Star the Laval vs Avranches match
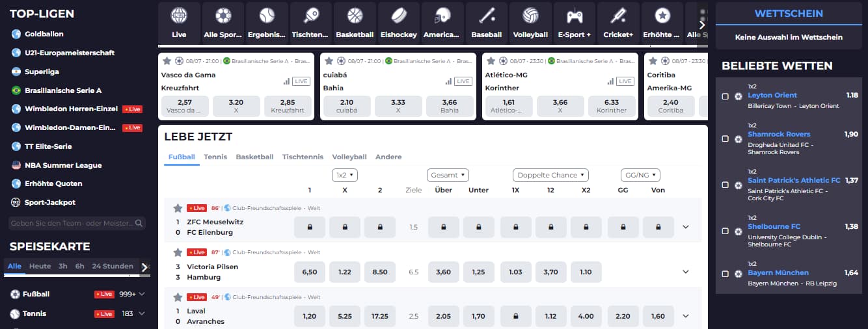Image resolution: width=868 pixels, height=329 pixels. [x=178, y=297]
